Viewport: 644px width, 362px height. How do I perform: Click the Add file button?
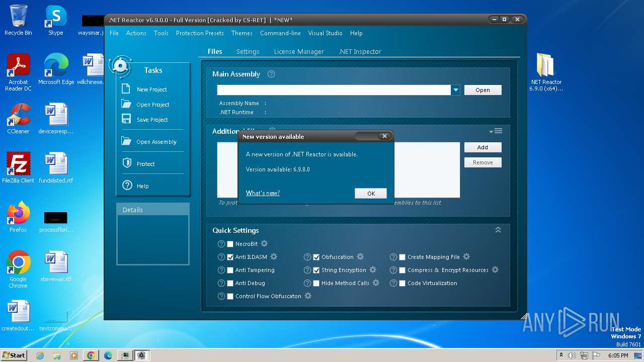click(x=482, y=147)
